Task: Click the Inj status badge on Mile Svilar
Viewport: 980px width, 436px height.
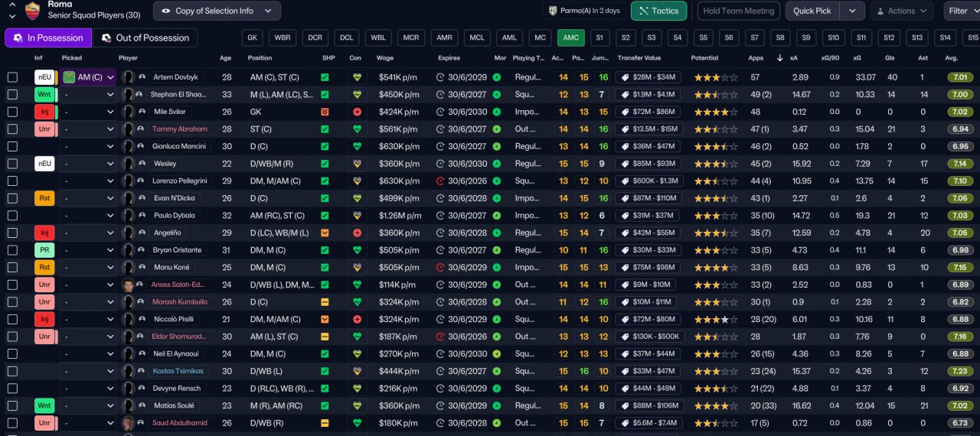Action: point(44,112)
